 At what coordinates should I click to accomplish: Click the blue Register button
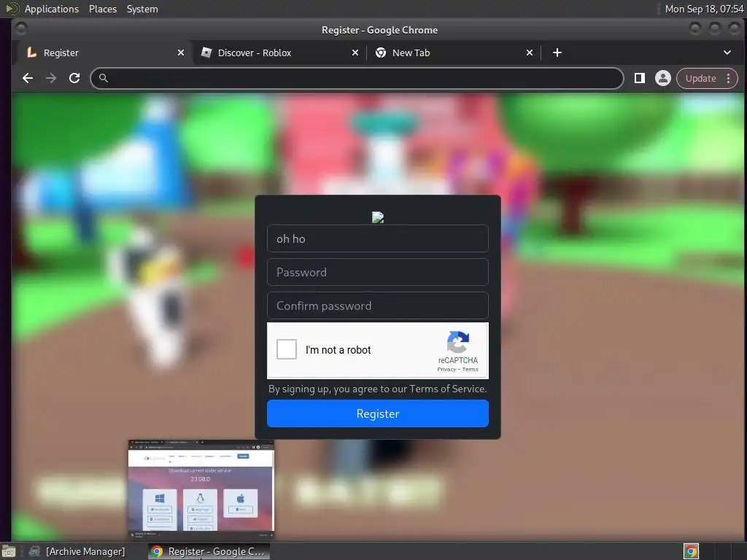[x=378, y=413]
